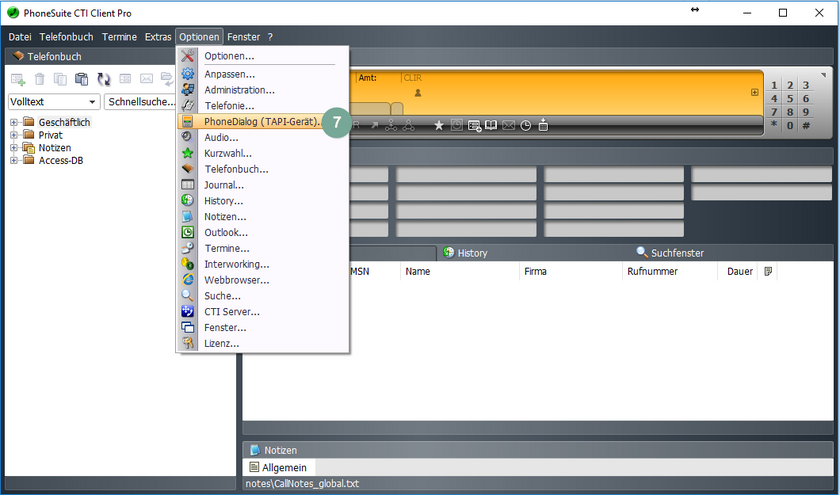Expand the Geschäftlich folder tree node
This screenshot has height=495, width=840.
[14, 123]
